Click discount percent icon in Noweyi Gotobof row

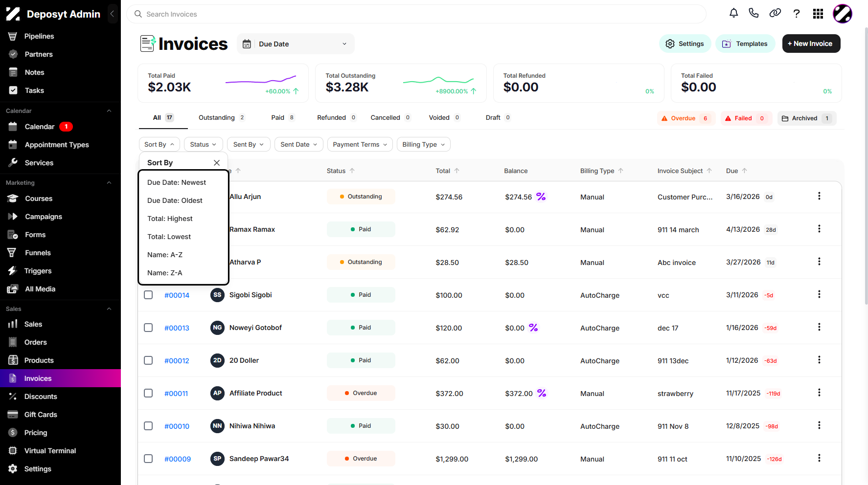pyautogui.click(x=533, y=328)
